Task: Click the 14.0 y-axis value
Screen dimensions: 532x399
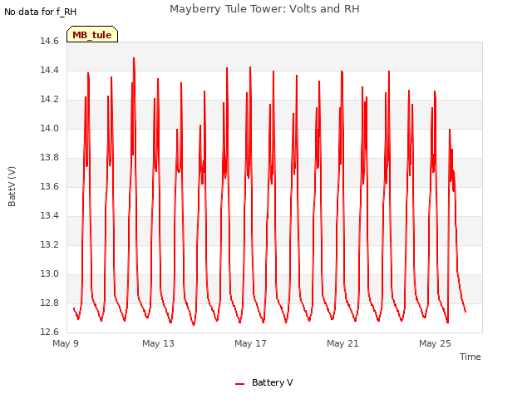Action: click(50, 129)
